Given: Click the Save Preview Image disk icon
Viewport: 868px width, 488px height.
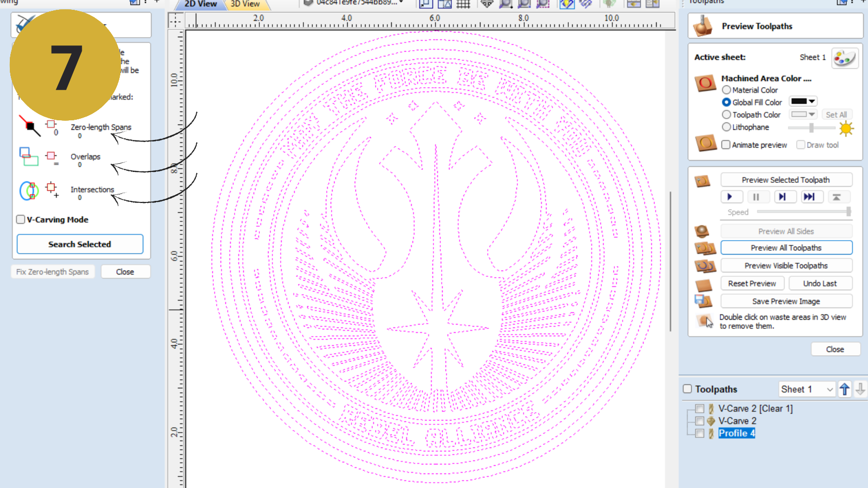Looking at the screenshot, I should (x=703, y=301).
